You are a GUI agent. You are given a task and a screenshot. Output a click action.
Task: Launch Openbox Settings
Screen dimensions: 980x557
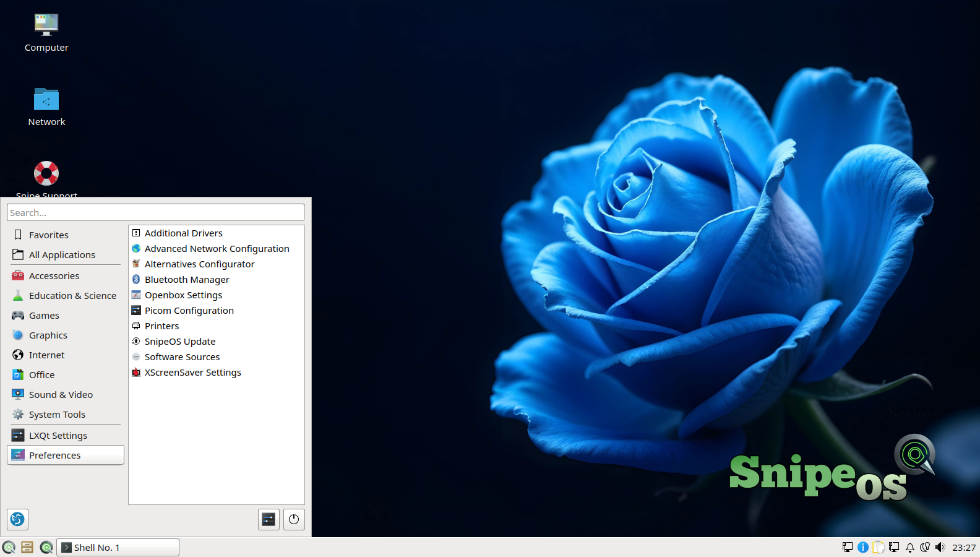click(x=217, y=295)
